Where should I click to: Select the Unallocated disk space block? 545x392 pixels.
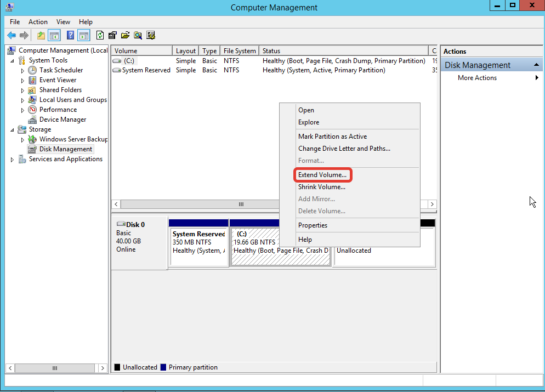pos(384,255)
